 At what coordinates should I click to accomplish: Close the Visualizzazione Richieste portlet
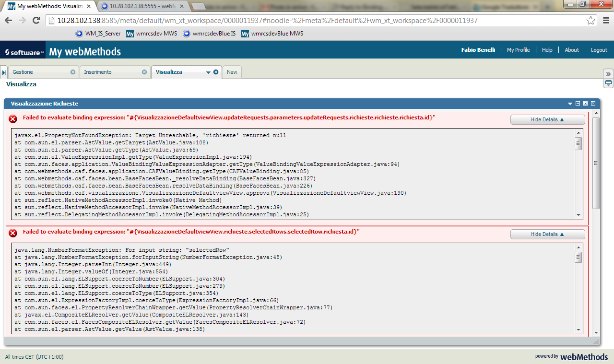(x=593, y=104)
